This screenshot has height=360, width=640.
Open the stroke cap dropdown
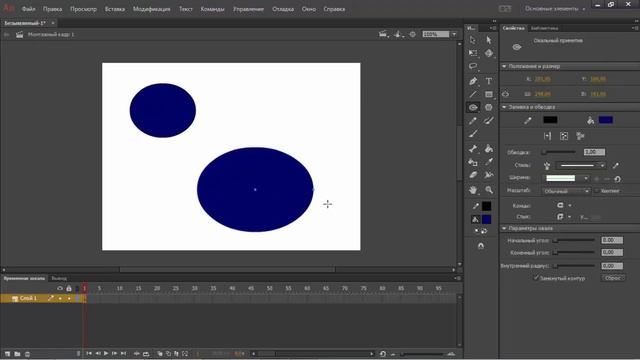pyautogui.click(x=564, y=205)
